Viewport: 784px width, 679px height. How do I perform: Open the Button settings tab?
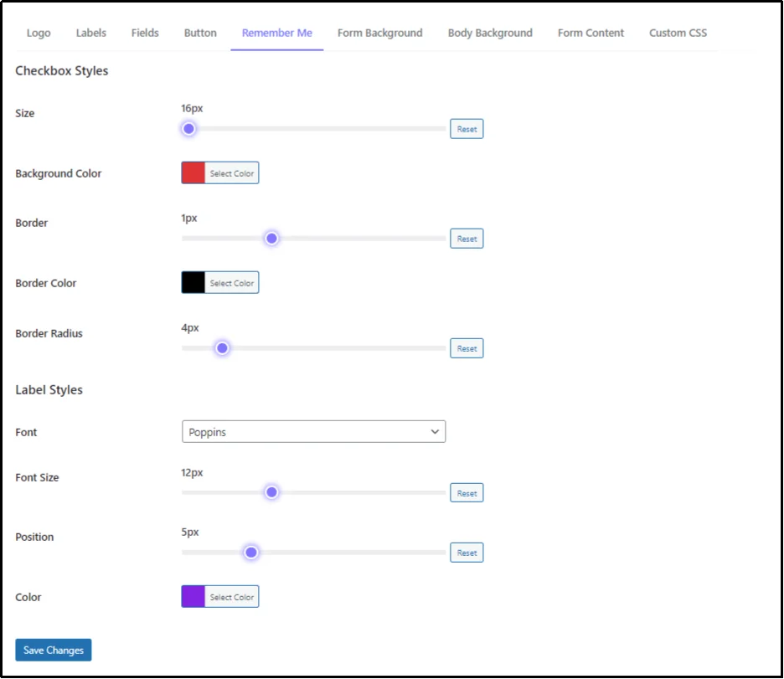(199, 33)
